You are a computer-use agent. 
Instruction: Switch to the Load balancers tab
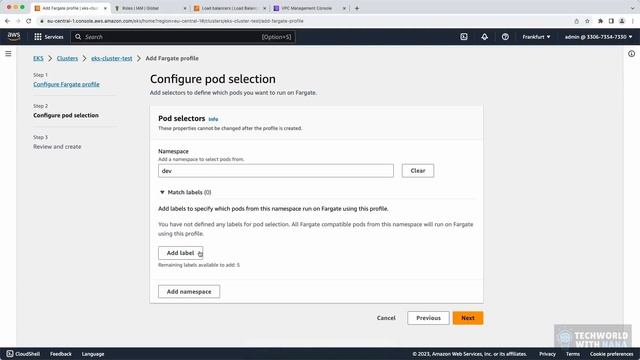click(230, 8)
